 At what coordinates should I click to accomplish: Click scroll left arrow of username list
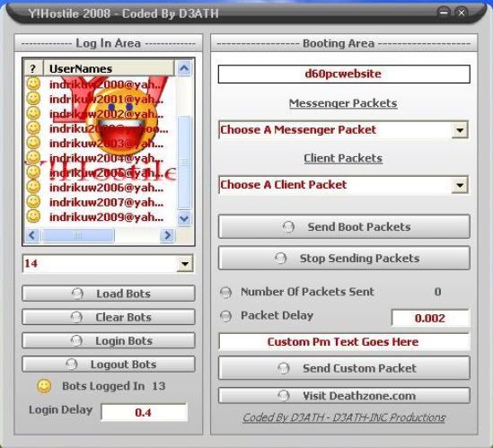pos(32,235)
